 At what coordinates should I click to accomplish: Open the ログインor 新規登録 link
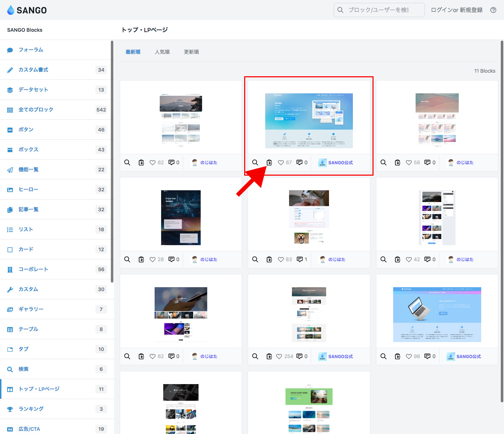click(x=456, y=10)
